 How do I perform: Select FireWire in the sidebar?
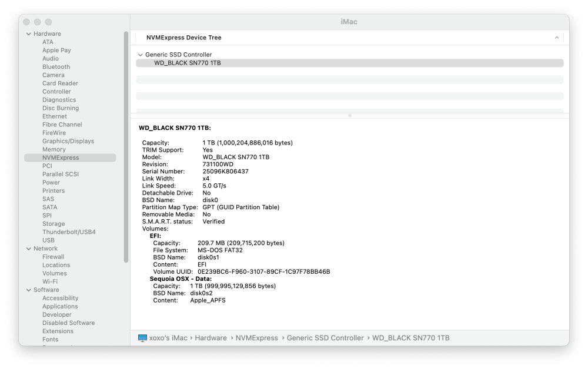pyautogui.click(x=54, y=133)
